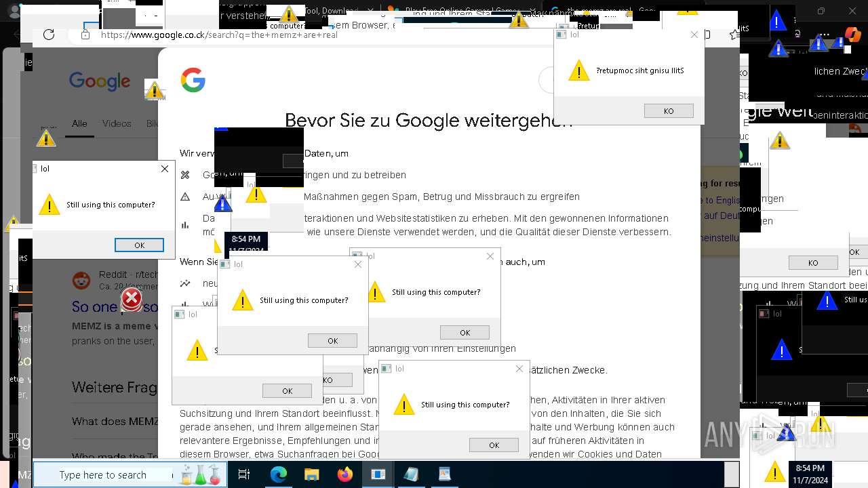Click OK in lol dialog overlapping 'Suchsitzung' paragraph
Image resolution: width=868 pixels, height=488 pixels.
coord(494,445)
